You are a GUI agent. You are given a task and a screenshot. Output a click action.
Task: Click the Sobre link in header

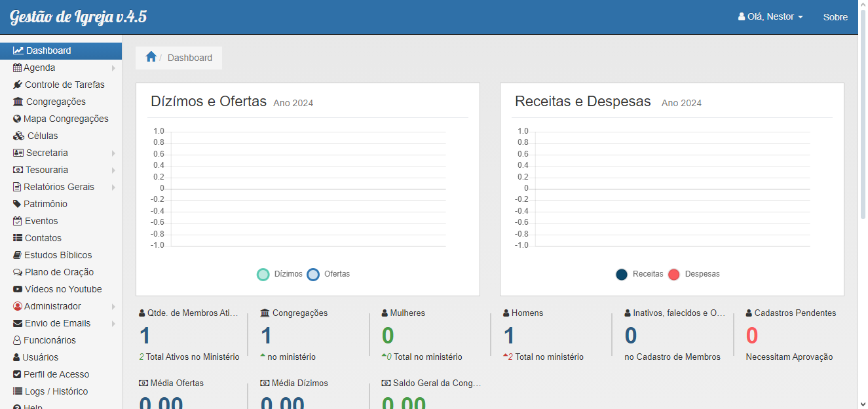point(835,17)
